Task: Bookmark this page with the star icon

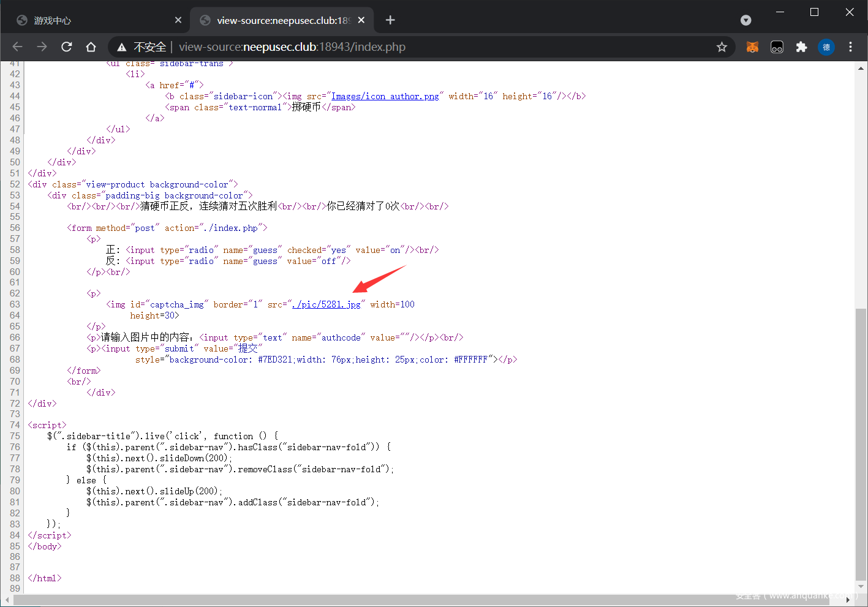Action: [x=722, y=47]
